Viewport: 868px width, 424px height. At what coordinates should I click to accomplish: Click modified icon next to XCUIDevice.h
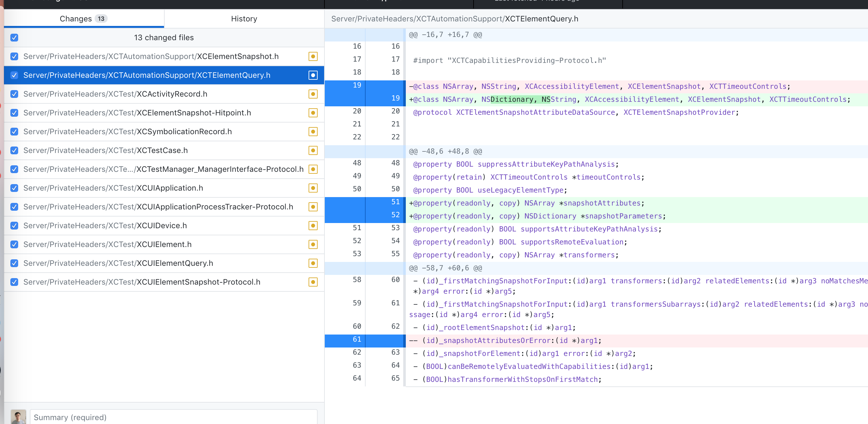click(x=313, y=226)
